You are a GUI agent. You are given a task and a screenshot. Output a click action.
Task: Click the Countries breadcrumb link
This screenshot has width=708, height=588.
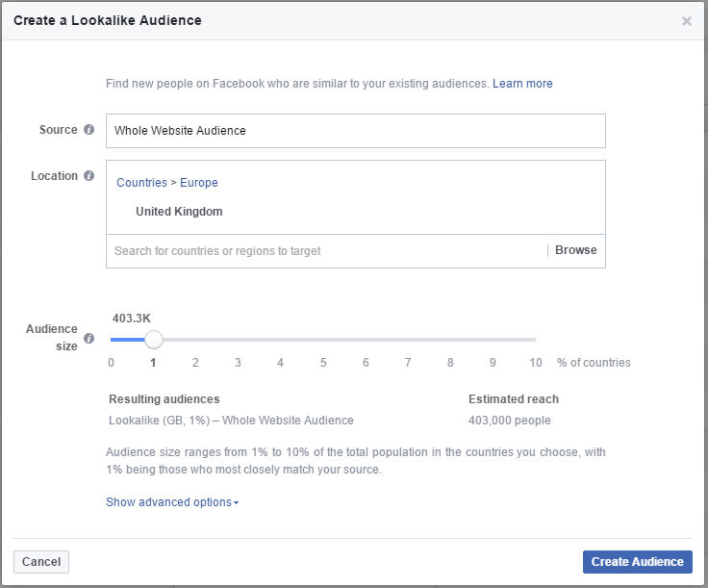[x=141, y=183]
